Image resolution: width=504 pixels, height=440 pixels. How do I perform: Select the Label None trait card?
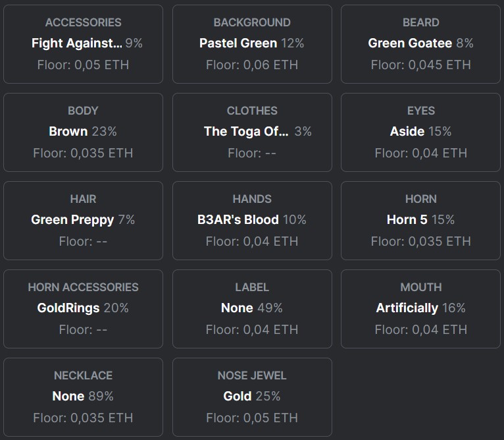[252, 309]
